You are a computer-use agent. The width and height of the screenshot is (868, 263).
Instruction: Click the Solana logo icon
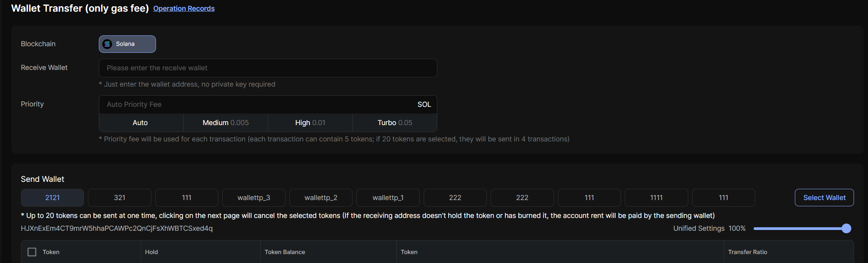click(107, 44)
